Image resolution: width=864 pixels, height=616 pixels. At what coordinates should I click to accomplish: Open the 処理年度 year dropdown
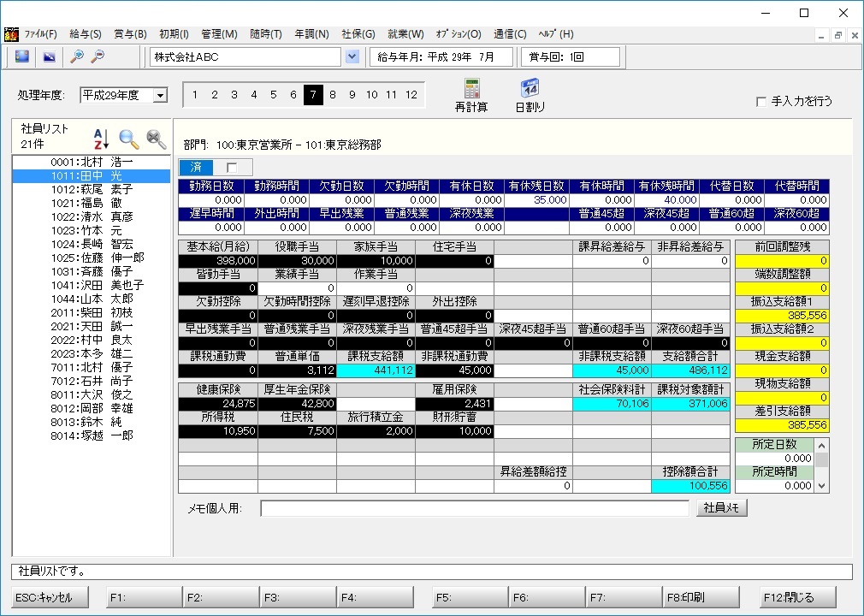[160, 95]
